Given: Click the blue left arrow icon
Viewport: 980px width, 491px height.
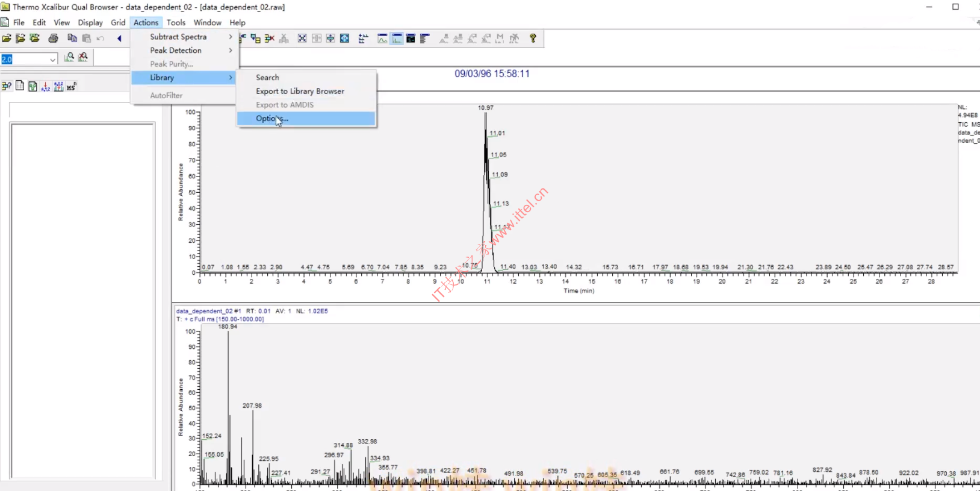Looking at the screenshot, I should point(119,39).
